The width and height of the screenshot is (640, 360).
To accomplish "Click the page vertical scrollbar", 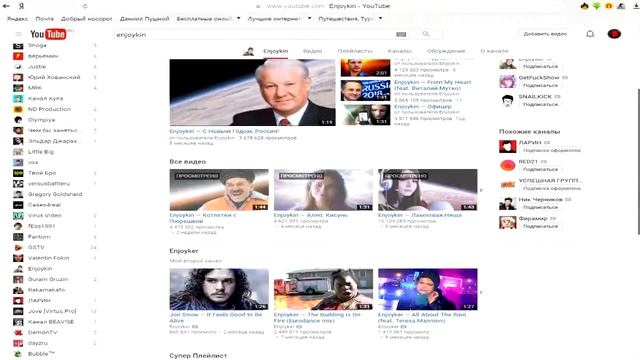I will [x=638, y=161].
